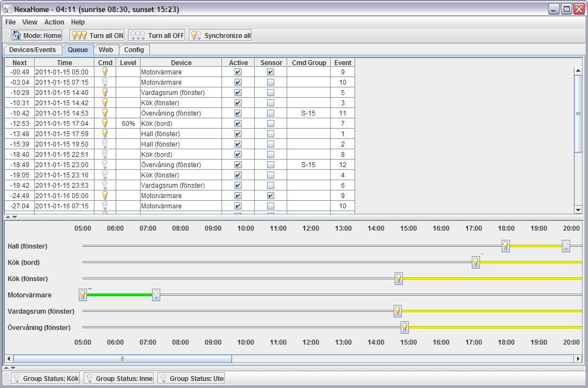Screen dimensions: 588x388
Task: Click the Group Status: Kök button
Action: tap(46, 379)
